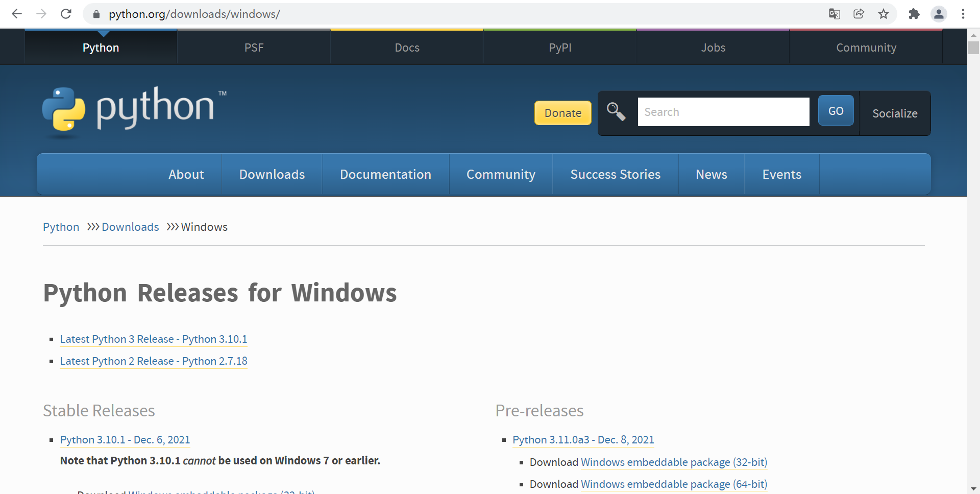Click the scrollbar up arrow

973,35
